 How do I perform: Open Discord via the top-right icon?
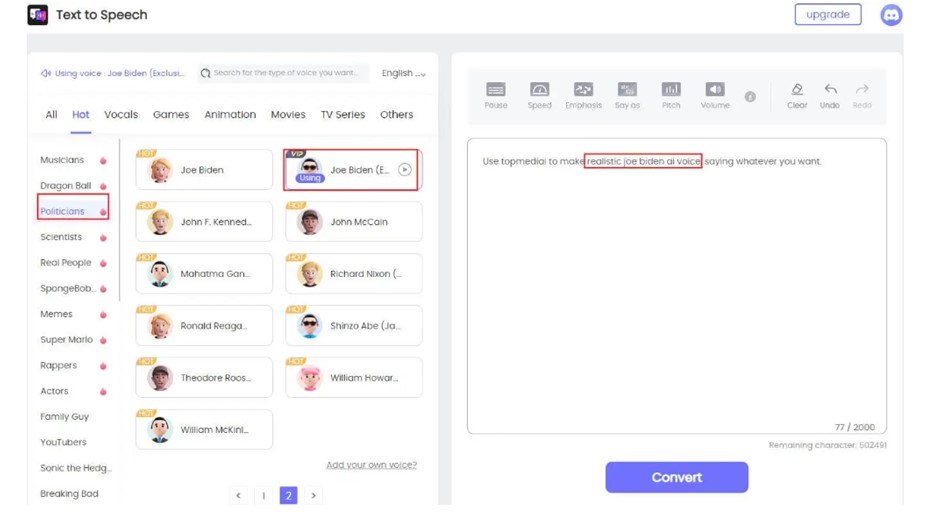coord(890,15)
